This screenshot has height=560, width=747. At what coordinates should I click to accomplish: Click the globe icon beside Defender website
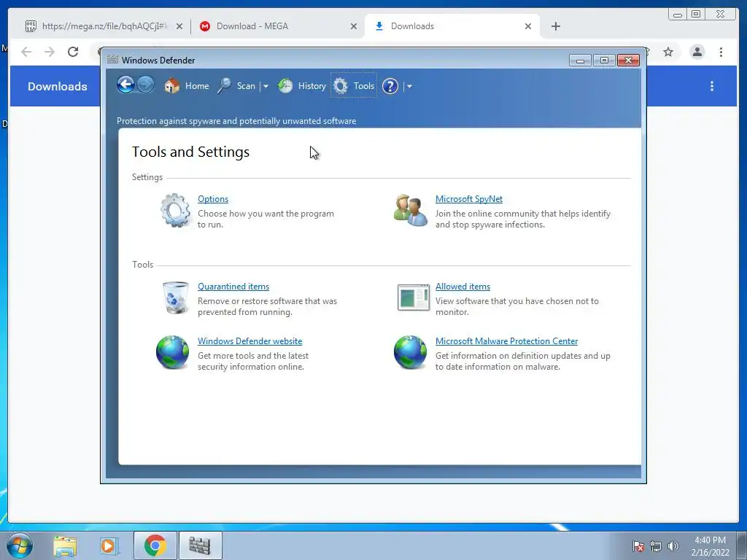[x=172, y=352]
